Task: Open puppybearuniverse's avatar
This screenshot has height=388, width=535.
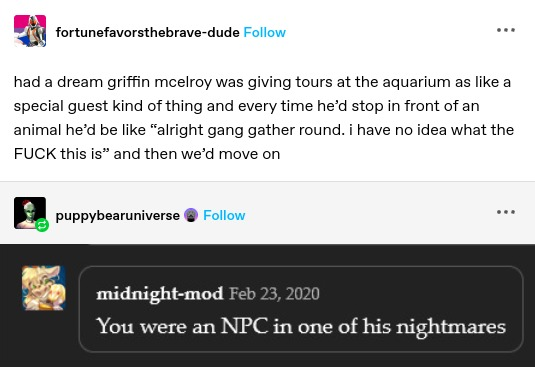Action: (30, 213)
